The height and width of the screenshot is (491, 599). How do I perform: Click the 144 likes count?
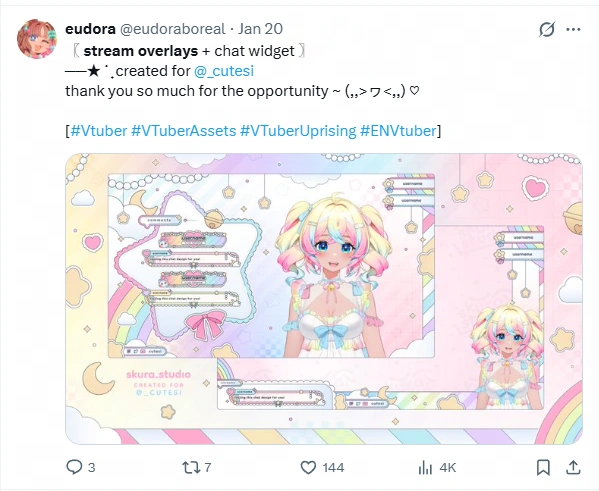333,468
